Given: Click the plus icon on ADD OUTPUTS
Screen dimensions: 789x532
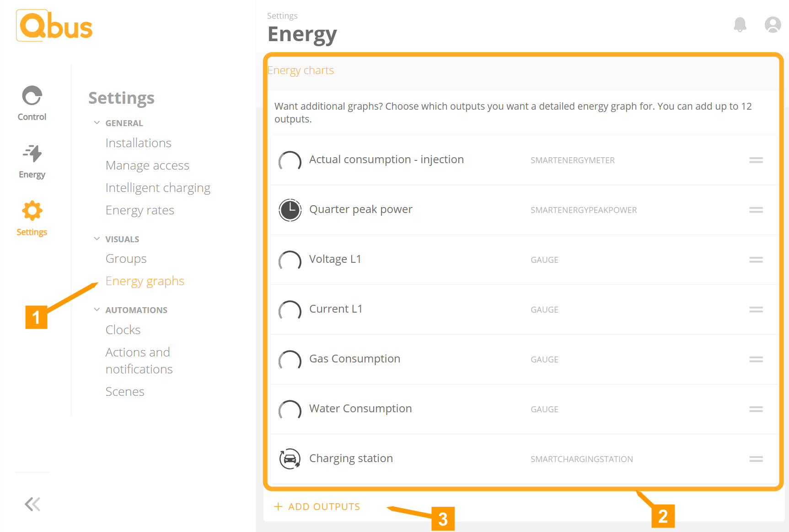Looking at the screenshot, I should (x=278, y=506).
